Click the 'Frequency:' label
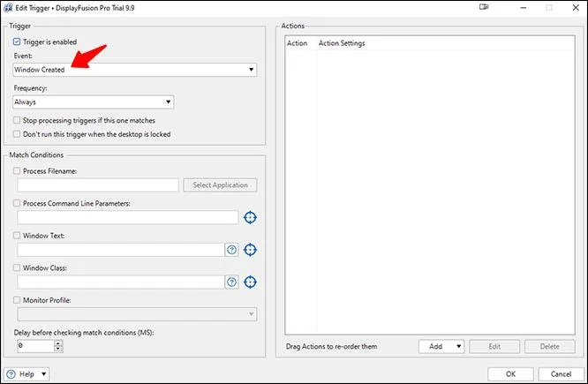 (30, 88)
